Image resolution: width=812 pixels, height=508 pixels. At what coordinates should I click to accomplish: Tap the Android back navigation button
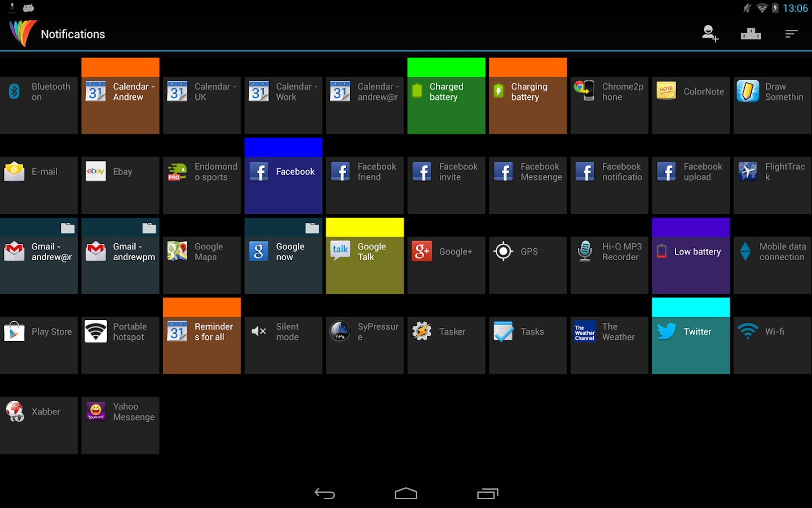coord(325,493)
